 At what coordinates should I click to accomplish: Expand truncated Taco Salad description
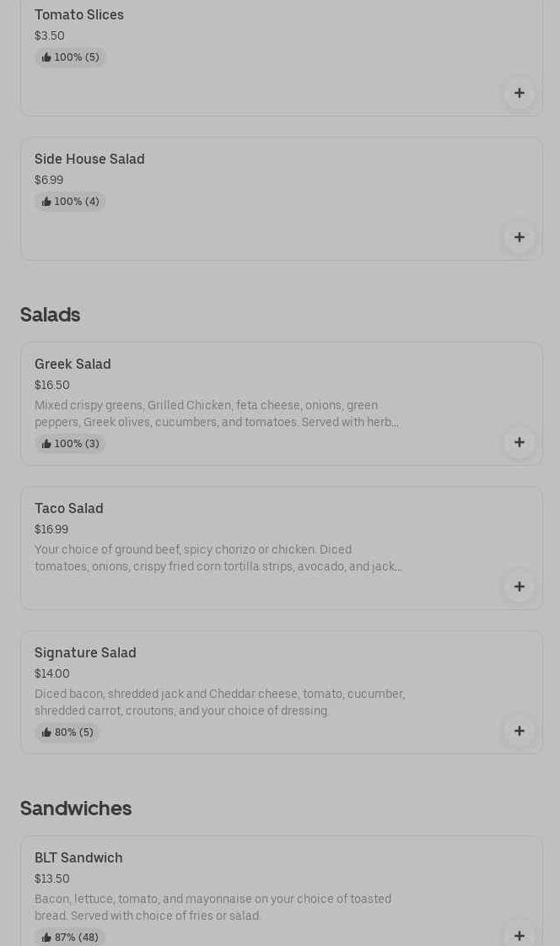[x=218, y=559]
